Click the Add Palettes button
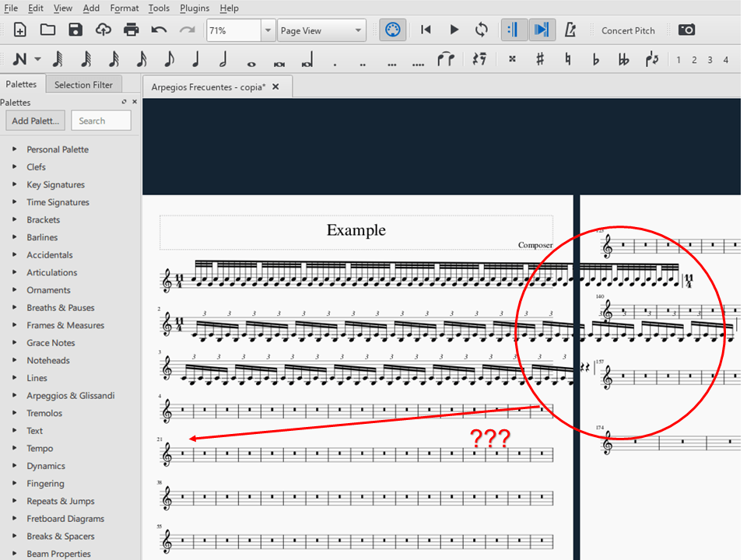The width and height of the screenshot is (747, 560). tap(34, 121)
